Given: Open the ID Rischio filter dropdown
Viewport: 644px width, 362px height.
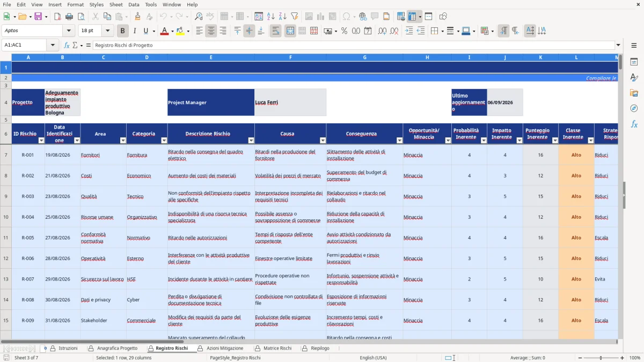Looking at the screenshot, I should (41, 141).
